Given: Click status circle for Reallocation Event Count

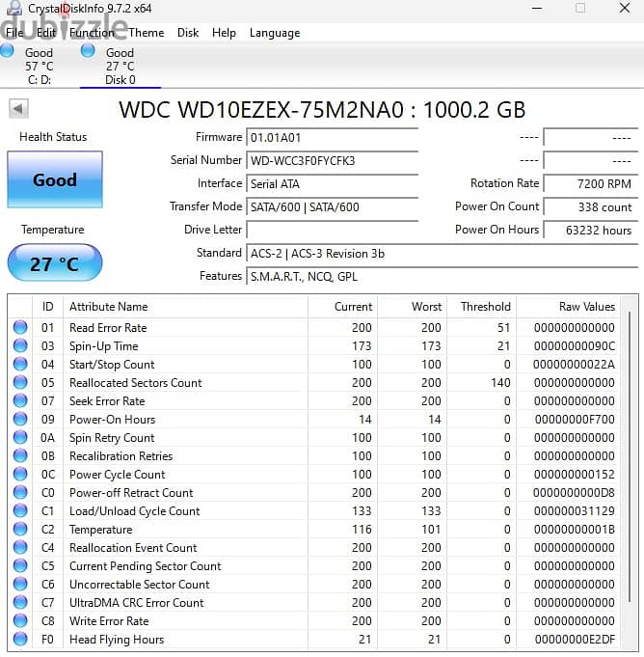Looking at the screenshot, I should tap(20, 547).
